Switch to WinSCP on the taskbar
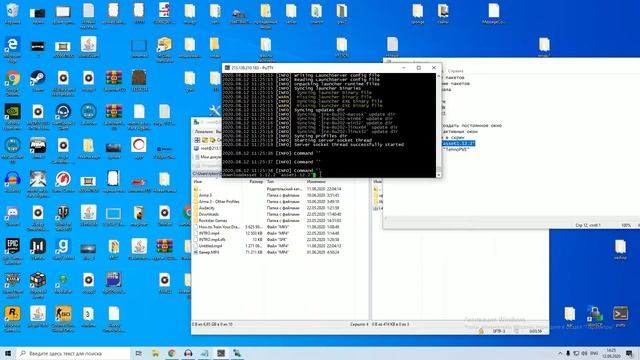 pyautogui.click(x=237, y=353)
